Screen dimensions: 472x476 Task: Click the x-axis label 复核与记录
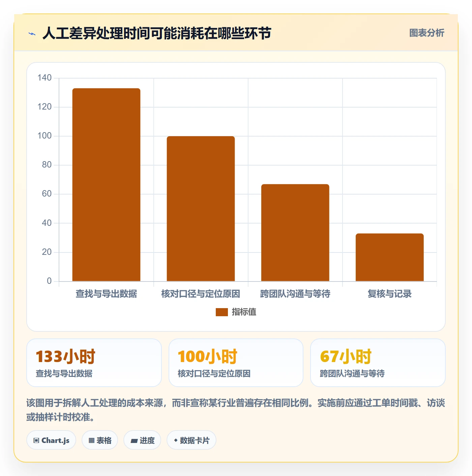(389, 294)
